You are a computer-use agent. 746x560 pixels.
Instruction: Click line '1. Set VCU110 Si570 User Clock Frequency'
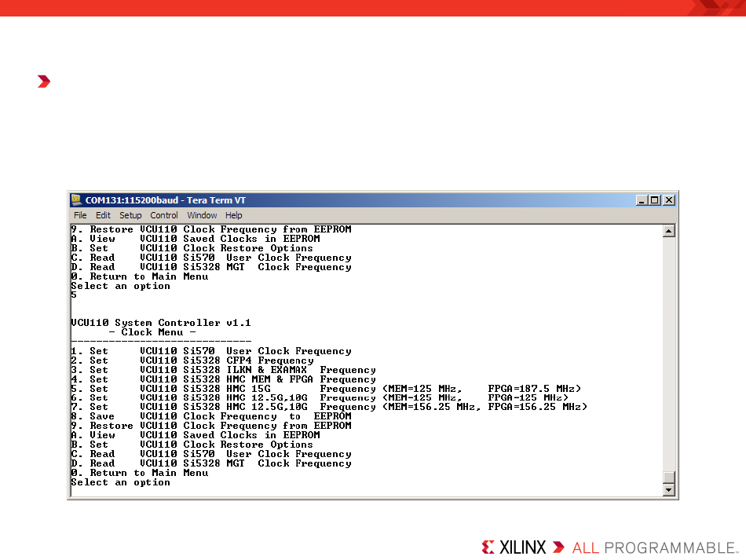[211, 351]
